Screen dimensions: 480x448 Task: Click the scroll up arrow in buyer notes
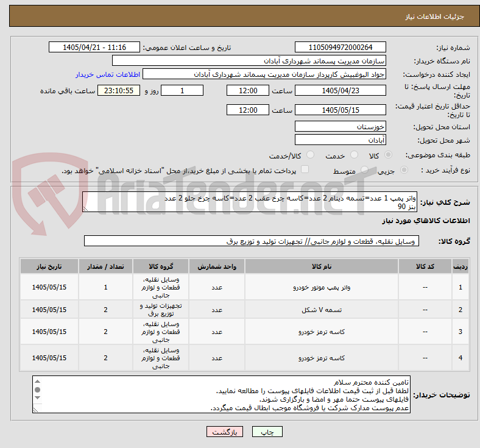(x=37, y=382)
